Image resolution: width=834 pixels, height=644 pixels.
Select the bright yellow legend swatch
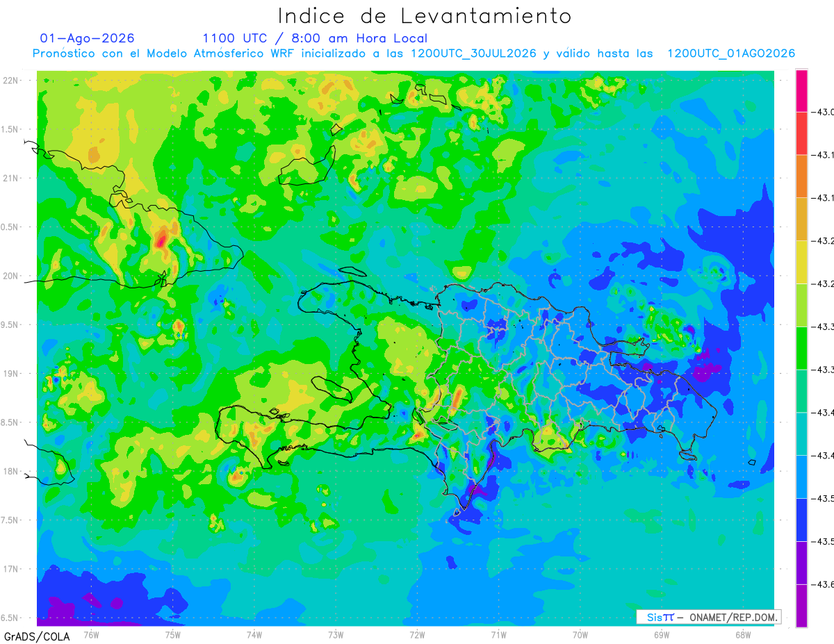(801, 262)
